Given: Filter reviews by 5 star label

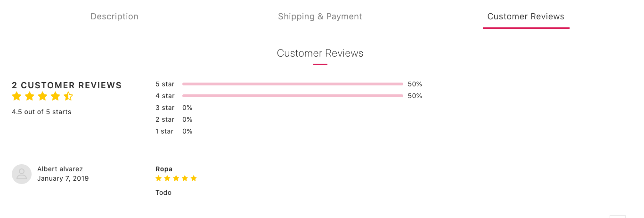Looking at the screenshot, I should point(165,84).
